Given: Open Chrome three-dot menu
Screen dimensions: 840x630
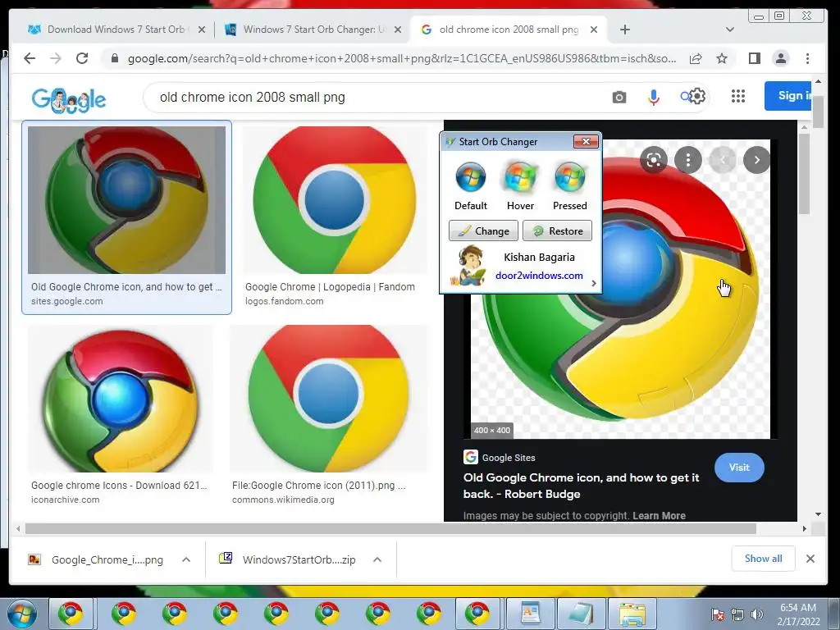Looking at the screenshot, I should point(807,58).
